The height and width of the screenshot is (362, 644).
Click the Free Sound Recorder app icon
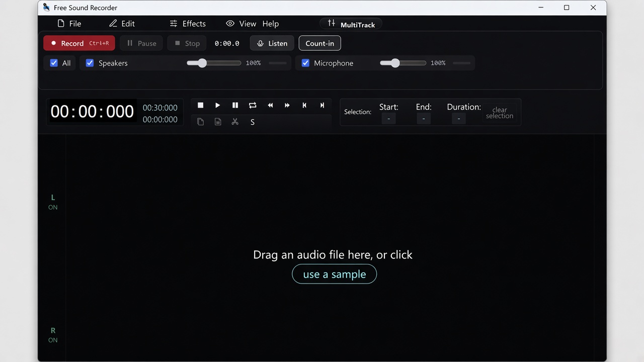[x=46, y=8]
